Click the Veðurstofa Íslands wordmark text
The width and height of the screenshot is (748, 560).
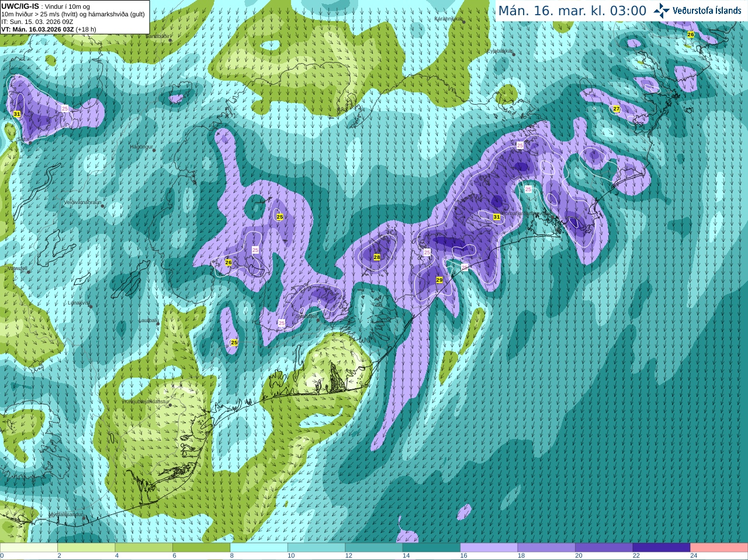pos(707,10)
